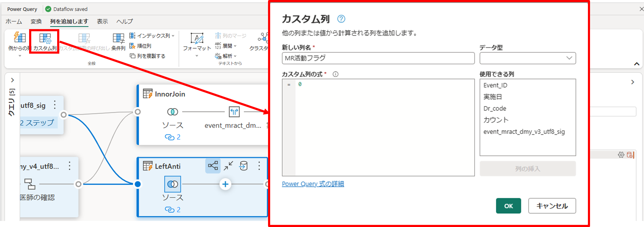Screen dimensions: 644x227
Task: Click the settings gear icon in the right pane
Action: [621, 155]
